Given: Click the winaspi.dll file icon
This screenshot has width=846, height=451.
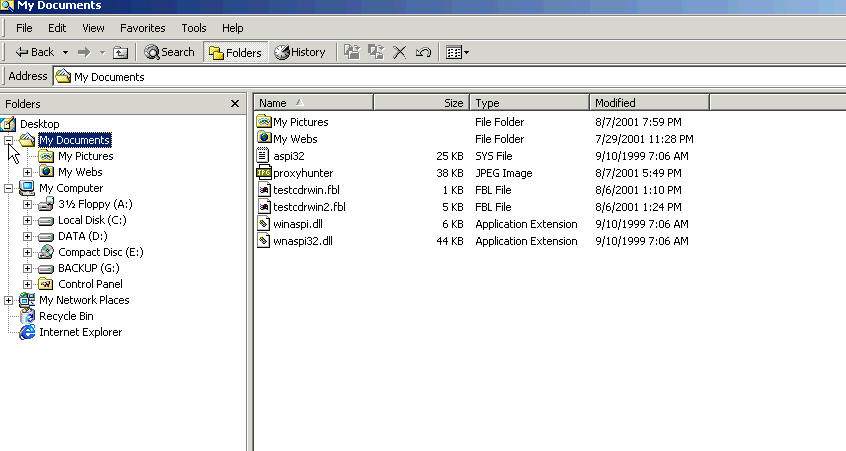Looking at the screenshot, I should (263, 223).
